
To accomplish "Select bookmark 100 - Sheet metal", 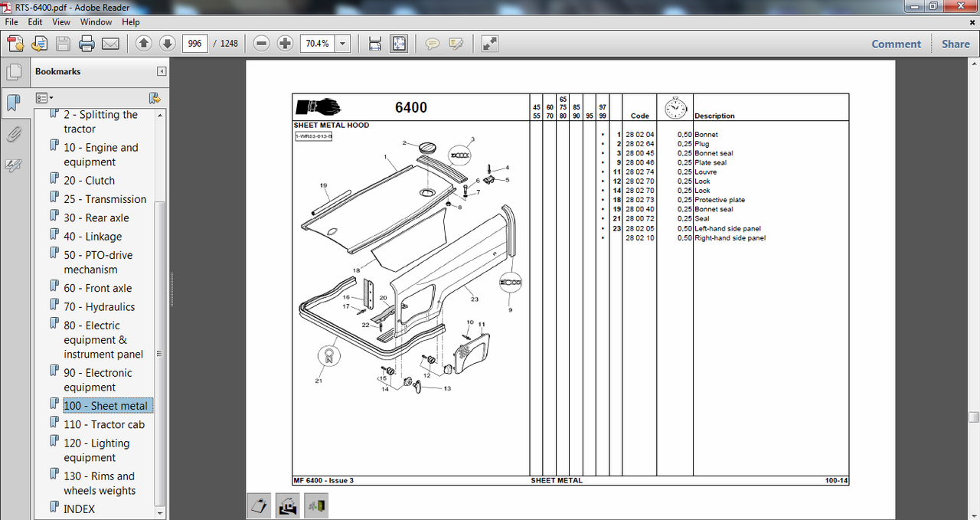I will coord(108,406).
